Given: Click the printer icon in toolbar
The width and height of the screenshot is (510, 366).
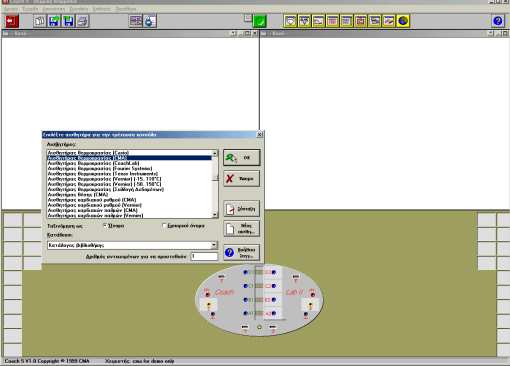Looking at the screenshot, I should coord(82,21).
